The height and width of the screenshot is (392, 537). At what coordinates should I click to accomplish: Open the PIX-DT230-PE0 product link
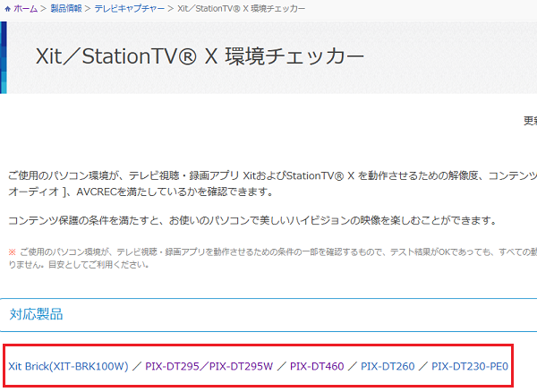pos(470,366)
